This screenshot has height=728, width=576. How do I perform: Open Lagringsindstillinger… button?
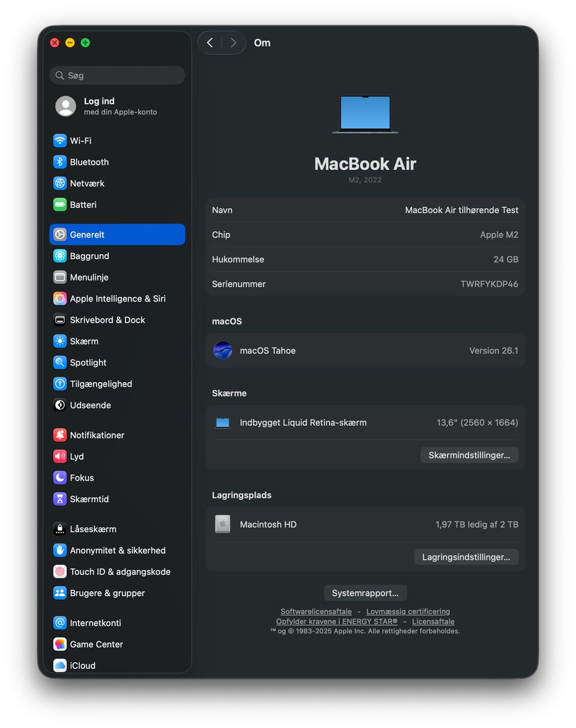466,557
